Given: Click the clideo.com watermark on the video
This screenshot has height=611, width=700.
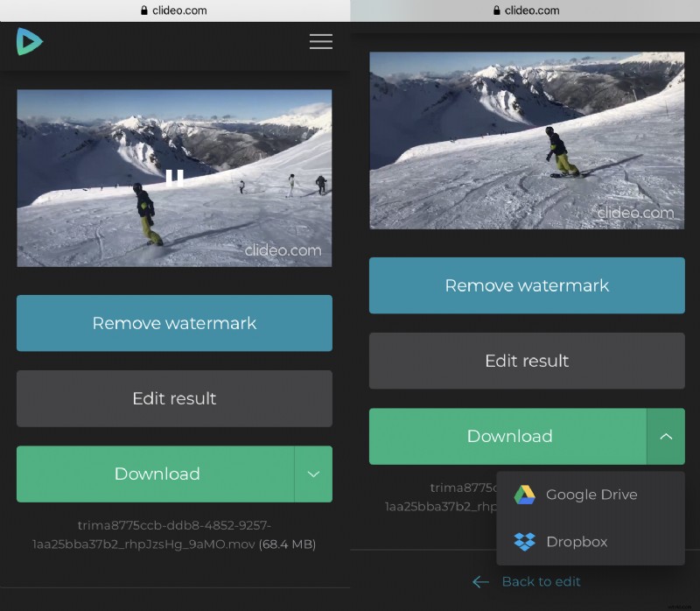Looking at the screenshot, I should pos(284,249).
